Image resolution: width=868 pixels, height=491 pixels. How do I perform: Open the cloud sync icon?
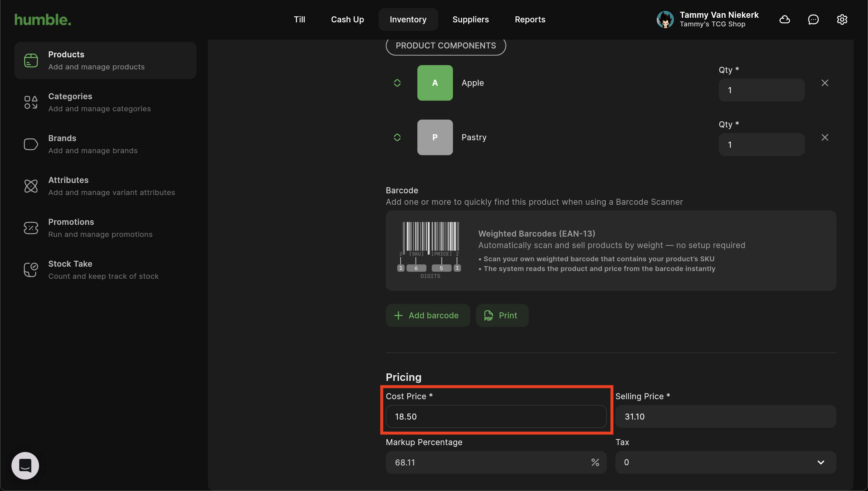point(784,20)
